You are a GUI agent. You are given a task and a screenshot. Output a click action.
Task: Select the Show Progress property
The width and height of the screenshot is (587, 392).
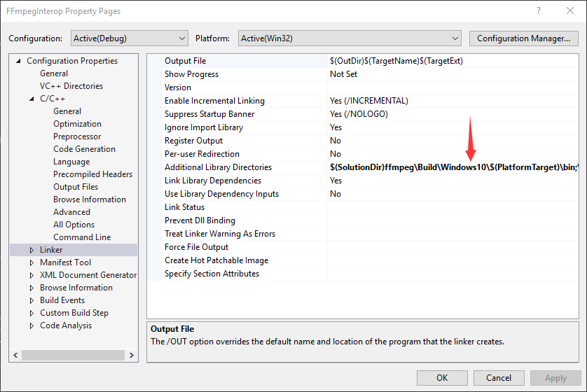click(191, 74)
